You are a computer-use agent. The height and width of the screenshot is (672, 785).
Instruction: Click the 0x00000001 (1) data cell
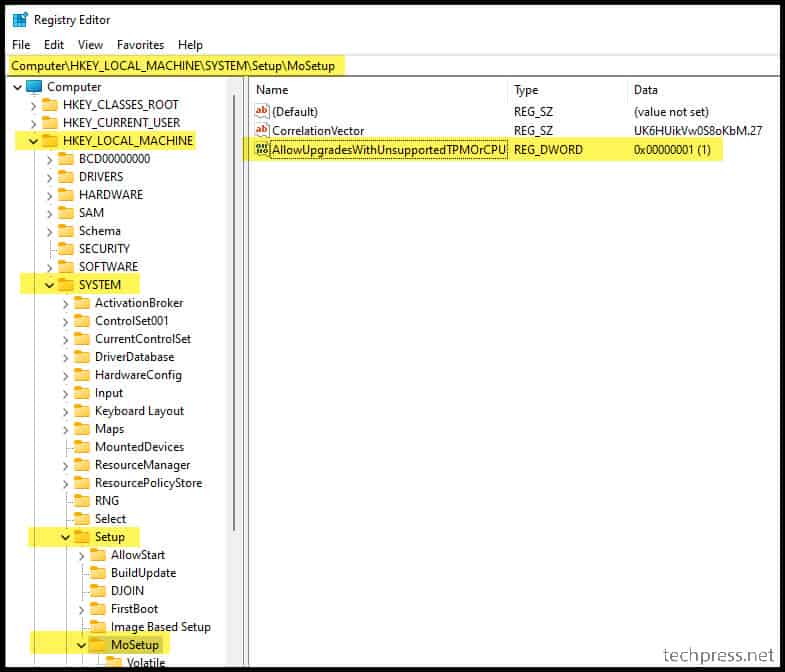(x=672, y=150)
